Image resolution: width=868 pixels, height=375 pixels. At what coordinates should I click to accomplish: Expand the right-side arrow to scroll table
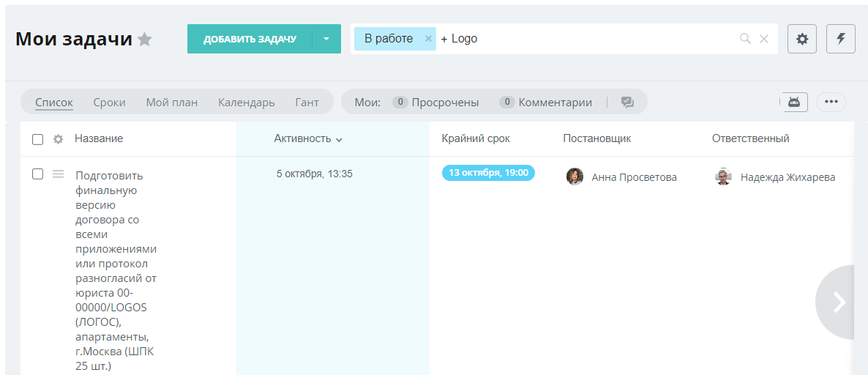839,302
